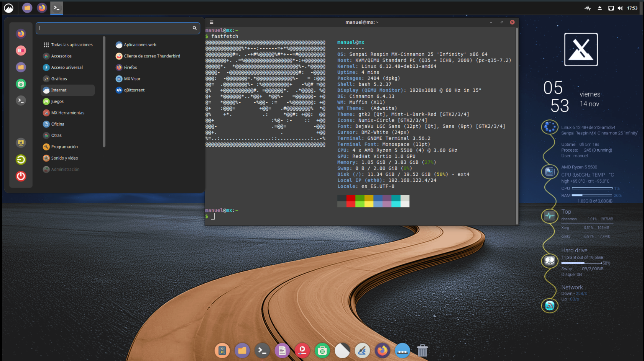The width and height of the screenshot is (644, 361).
Task: Click the lock screen icon in the menu sidebar
Action: (x=21, y=143)
